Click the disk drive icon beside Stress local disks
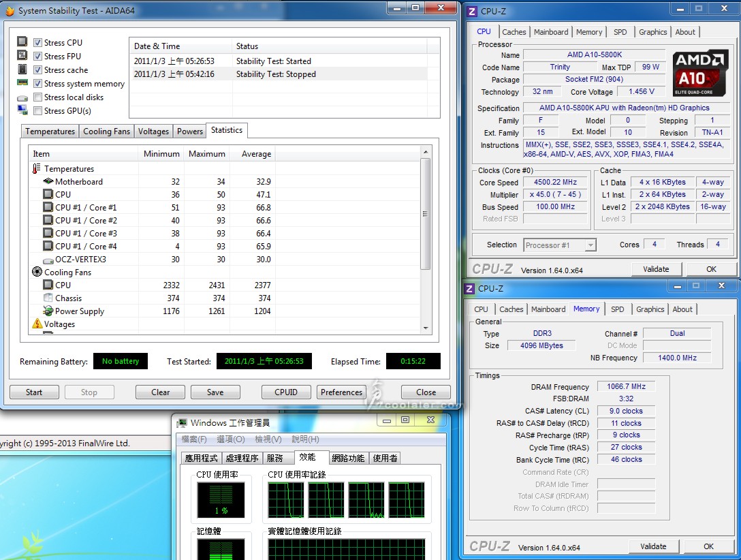Screen dimensions: 741x560 click(22, 98)
